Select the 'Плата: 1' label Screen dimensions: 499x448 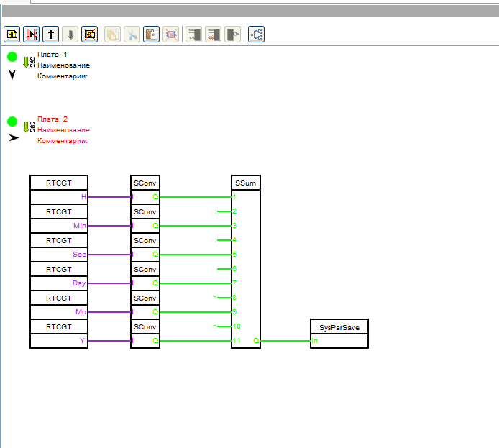click(x=52, y=55)
